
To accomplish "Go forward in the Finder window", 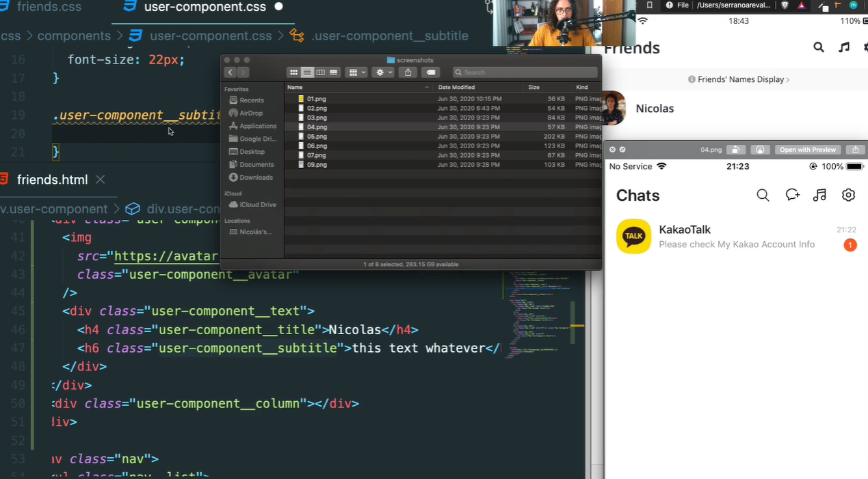I will 243,72.
